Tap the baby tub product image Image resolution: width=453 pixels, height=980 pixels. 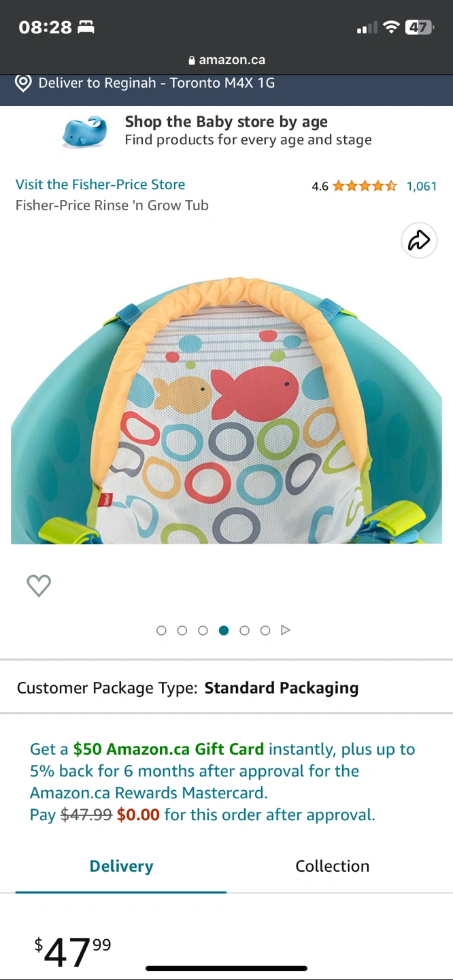[227, 408]
